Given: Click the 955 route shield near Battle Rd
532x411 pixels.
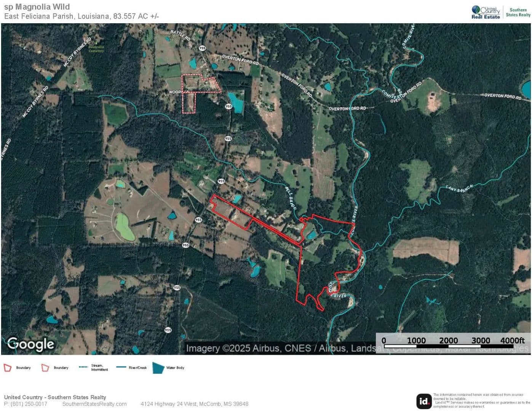Looking at the screenshot, I should [x=202, y=48].
